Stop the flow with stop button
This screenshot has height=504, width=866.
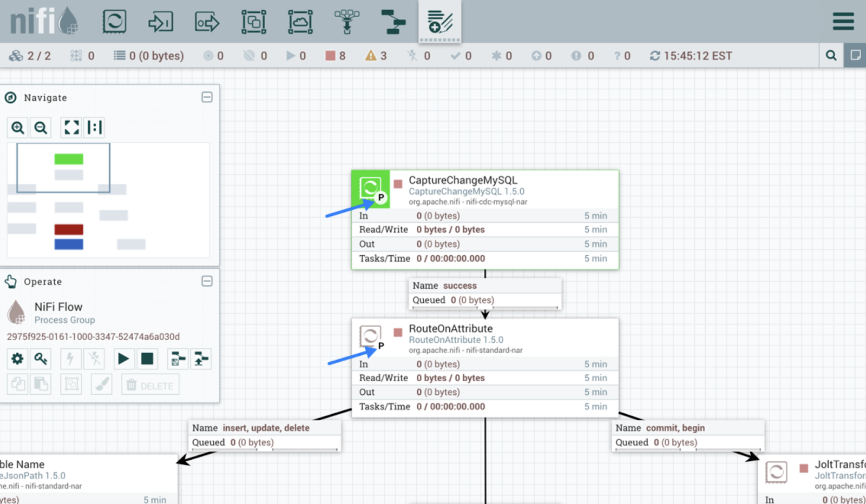(x=147, y=359)
